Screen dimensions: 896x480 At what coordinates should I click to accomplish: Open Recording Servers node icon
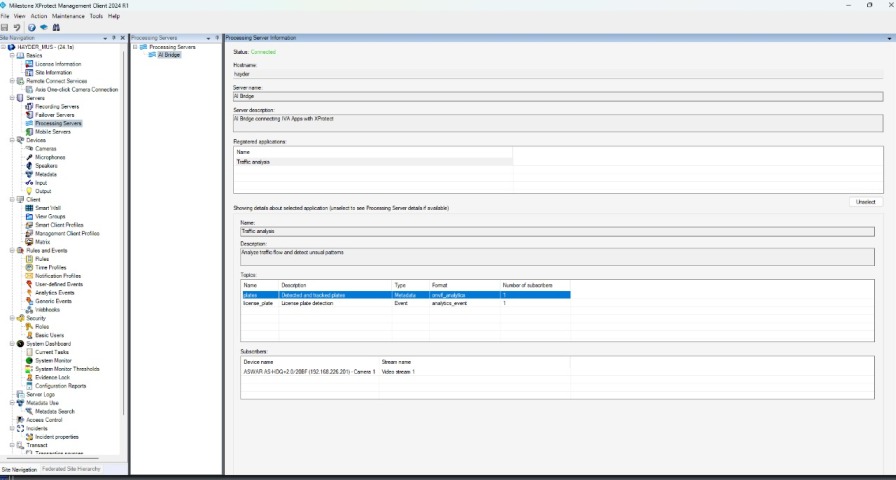coord(29,106)
